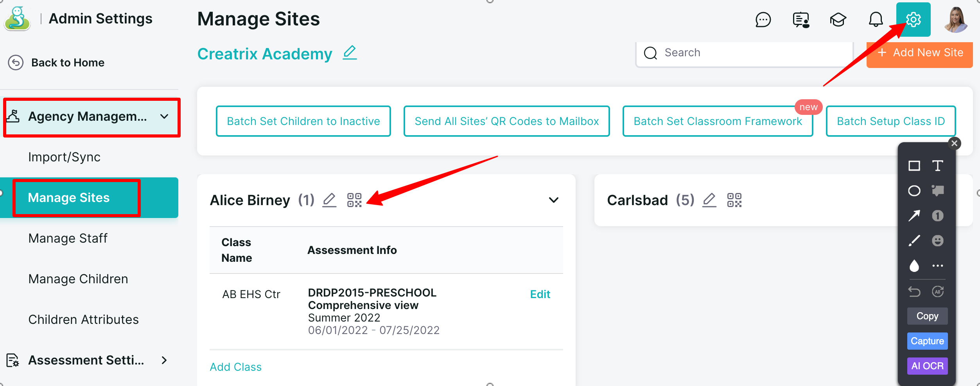The image size is (980, 386).
Task: Show QR code for Alice Birney
Action: pyautogui.click(x=354, y=200)
